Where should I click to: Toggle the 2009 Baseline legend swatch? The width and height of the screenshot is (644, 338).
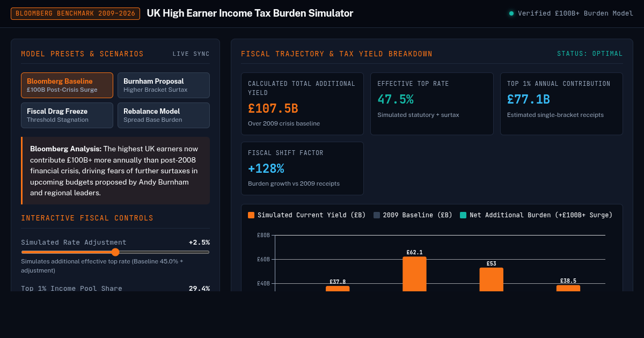[377, 215]
